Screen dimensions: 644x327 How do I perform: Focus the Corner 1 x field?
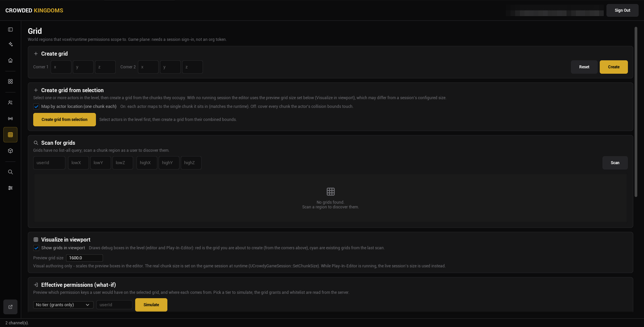tap(61, 67)
